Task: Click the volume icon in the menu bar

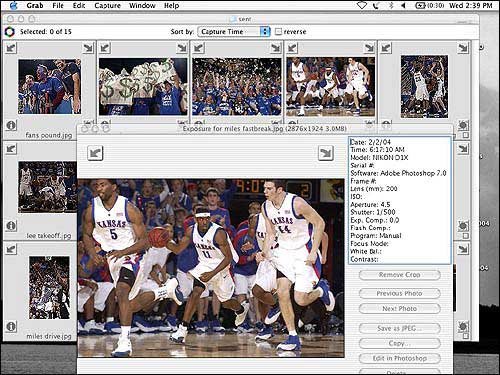Action: pyautogui.click(x=403, y=5)
